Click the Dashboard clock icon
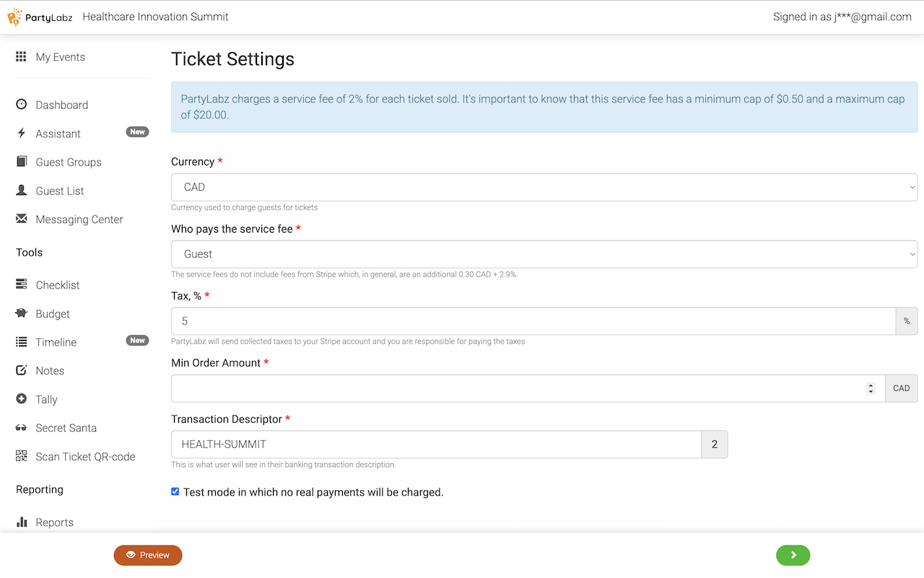This screenshot has width=924, height=578. click(21, 105)
